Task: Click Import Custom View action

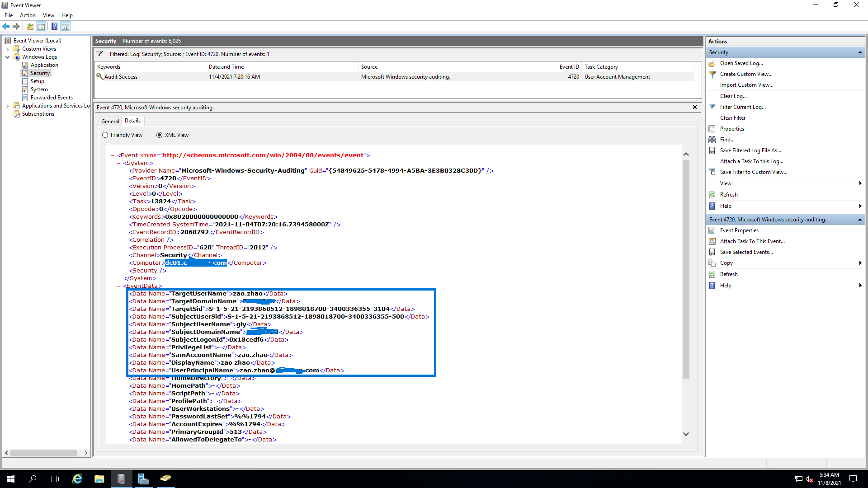Action: [747, 85]
